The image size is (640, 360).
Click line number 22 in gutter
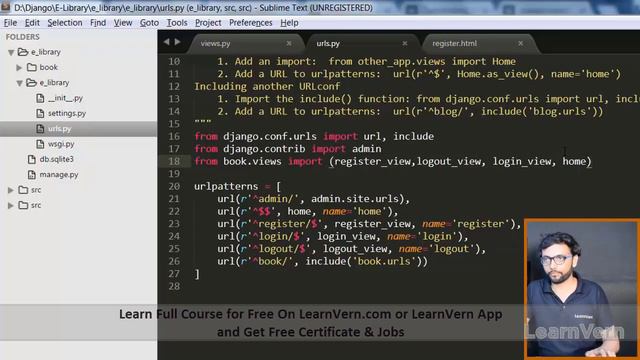[x=174, y=211]
